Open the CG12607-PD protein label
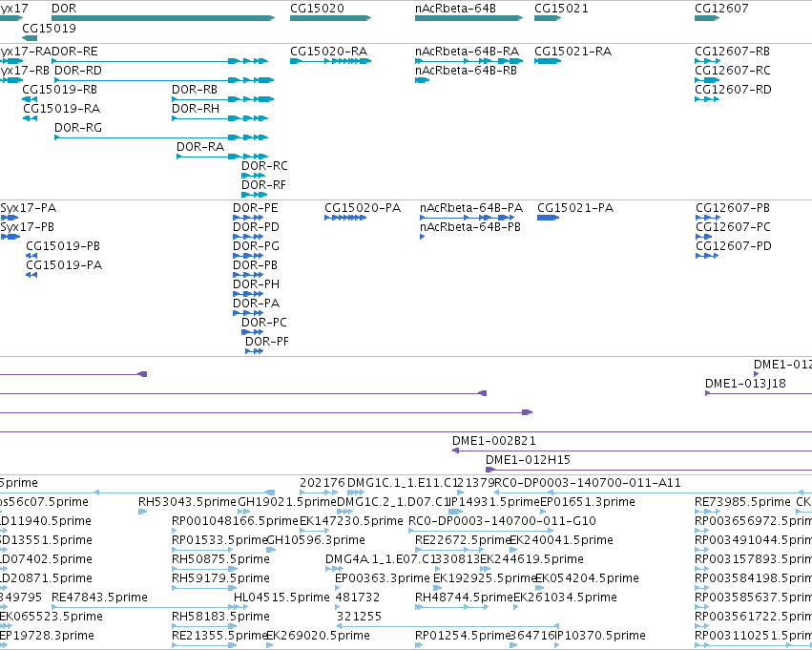 pos(734,246)
